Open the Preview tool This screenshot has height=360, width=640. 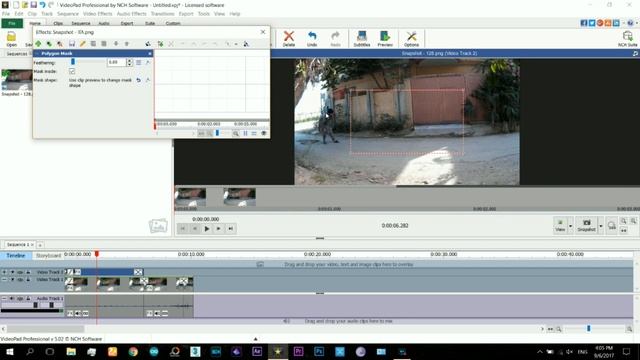coord(385,39)
